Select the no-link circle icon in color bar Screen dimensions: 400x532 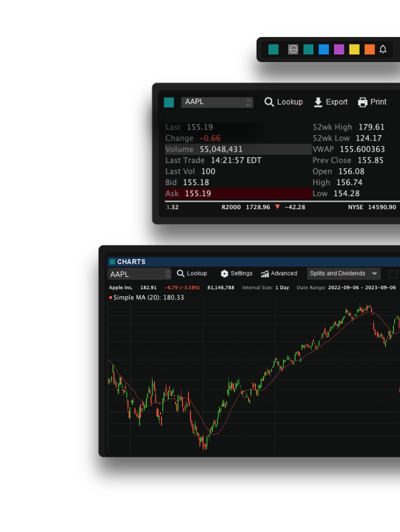point(293,49)
